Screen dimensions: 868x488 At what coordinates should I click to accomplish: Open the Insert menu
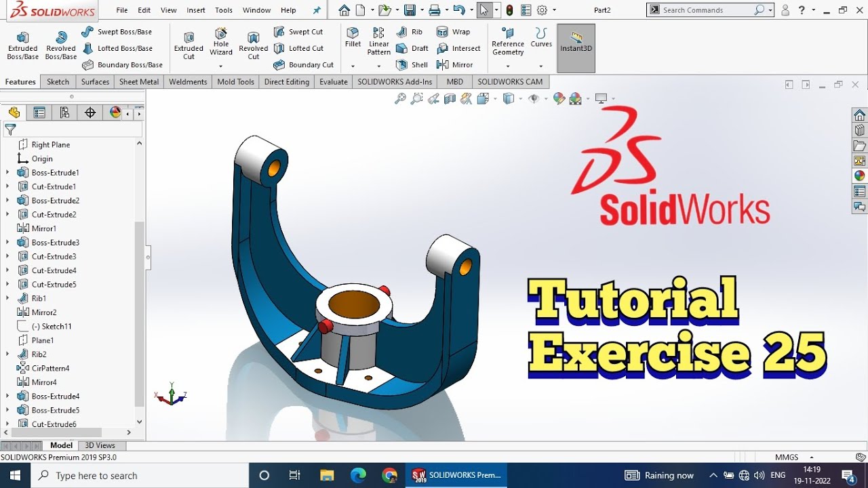(196, 10)
